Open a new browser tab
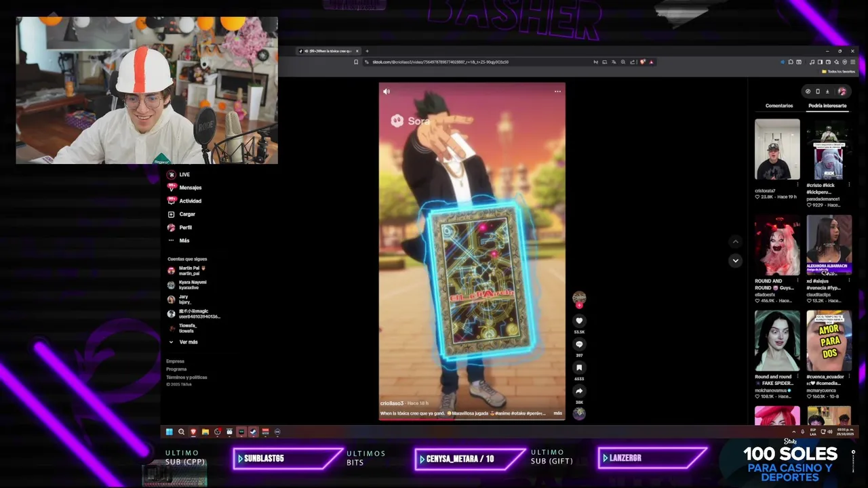868x488 pixels. 367,51
